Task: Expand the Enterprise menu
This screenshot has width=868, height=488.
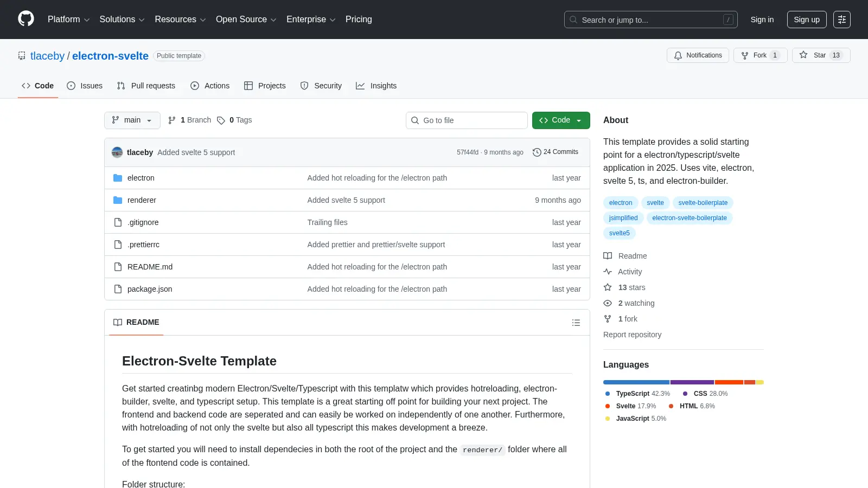Action: pyautogui.click(x=311, y=20)
